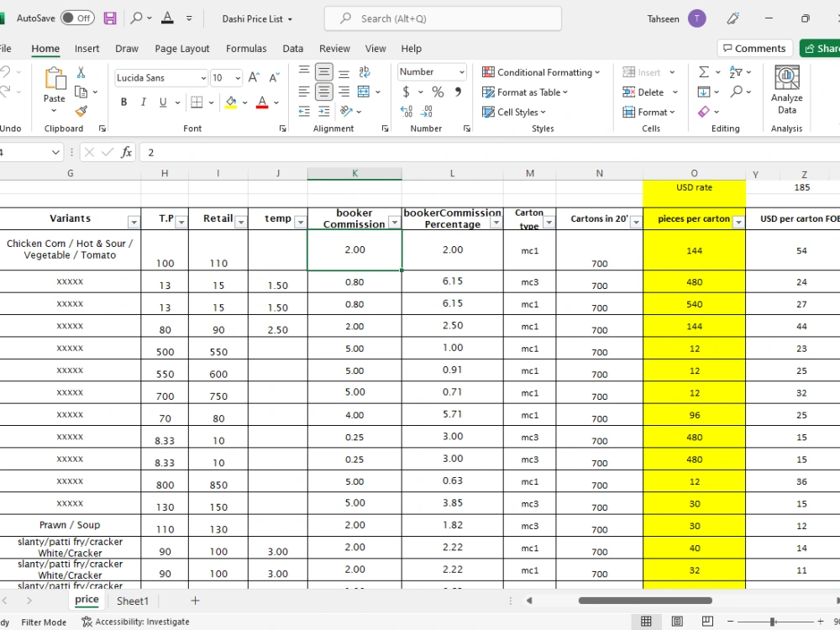The image size is (840, 630).
Task: Toggle Bold formatting in Font group
Action: click(x=123, y=102)
